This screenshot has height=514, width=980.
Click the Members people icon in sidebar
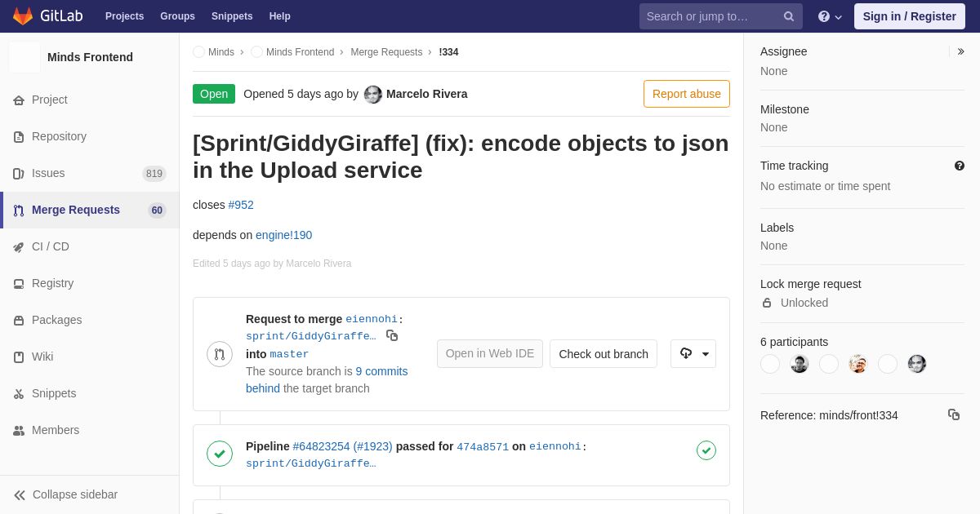(x=19, y=431)
